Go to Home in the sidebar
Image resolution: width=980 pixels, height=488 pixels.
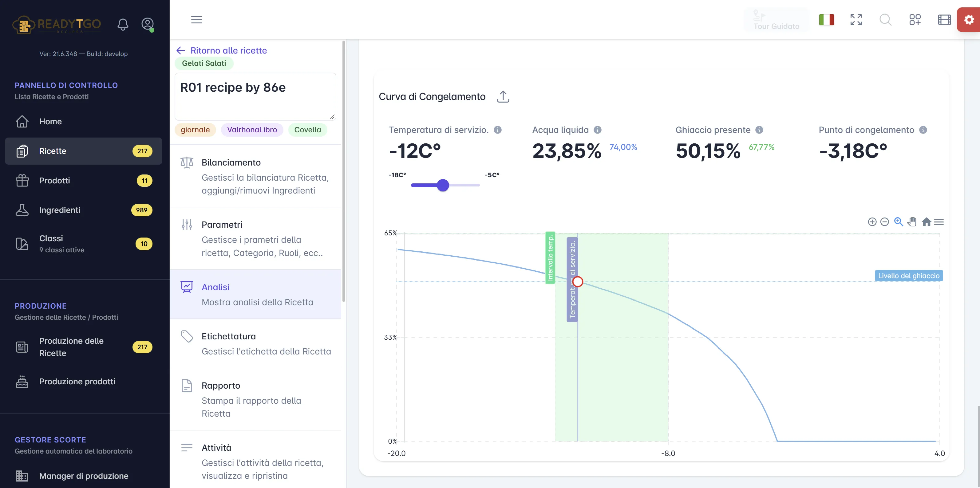pyautogui.click(x=84, y=122)
